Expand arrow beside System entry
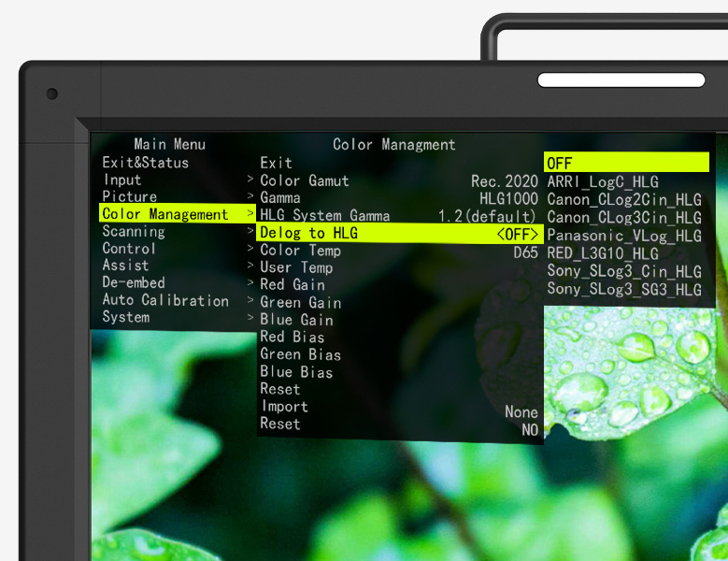The image size is (728, 561). pos(250,317)
